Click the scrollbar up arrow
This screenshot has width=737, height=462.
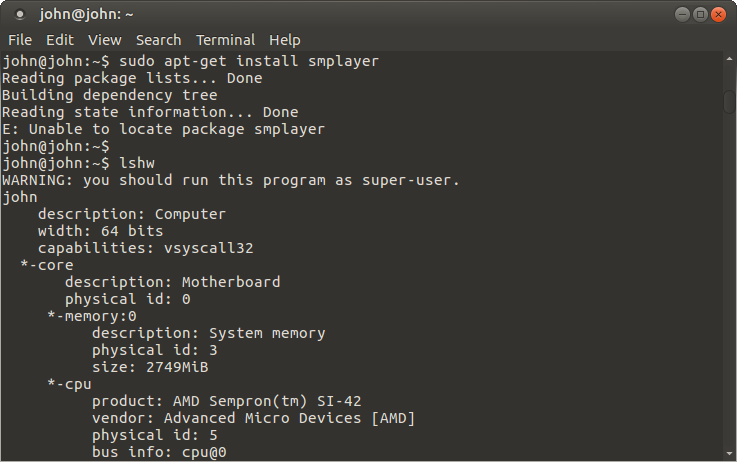(x=729, y=59)
